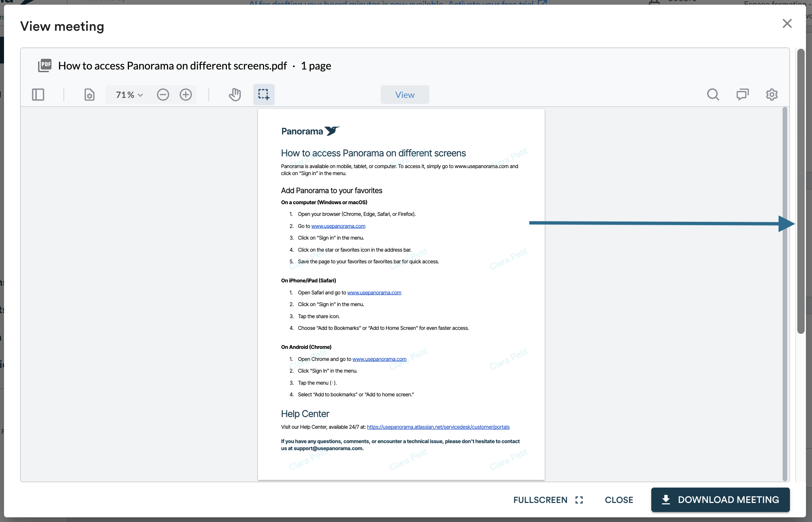Open the View mode dropdown

coord(405,95)
